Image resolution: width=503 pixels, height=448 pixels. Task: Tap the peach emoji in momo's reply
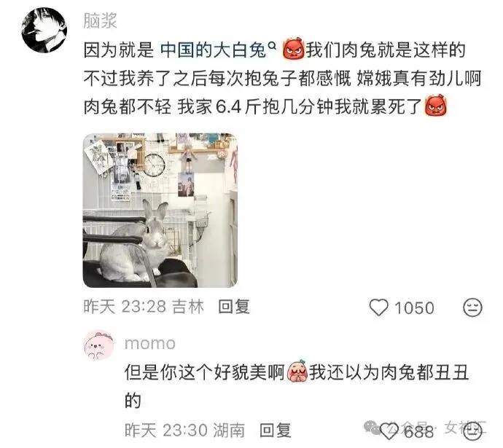[297, 372]
